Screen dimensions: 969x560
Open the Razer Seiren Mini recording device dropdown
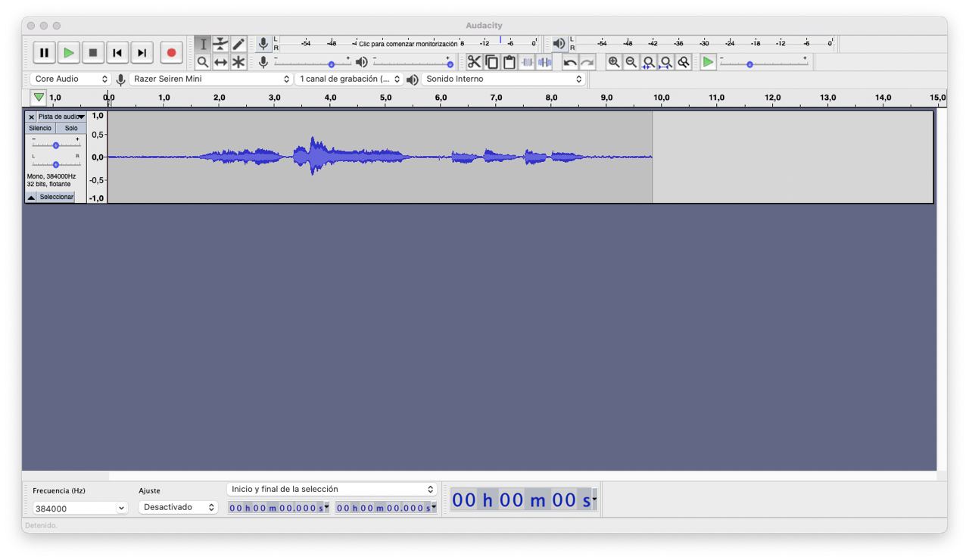tap(211, 79)
